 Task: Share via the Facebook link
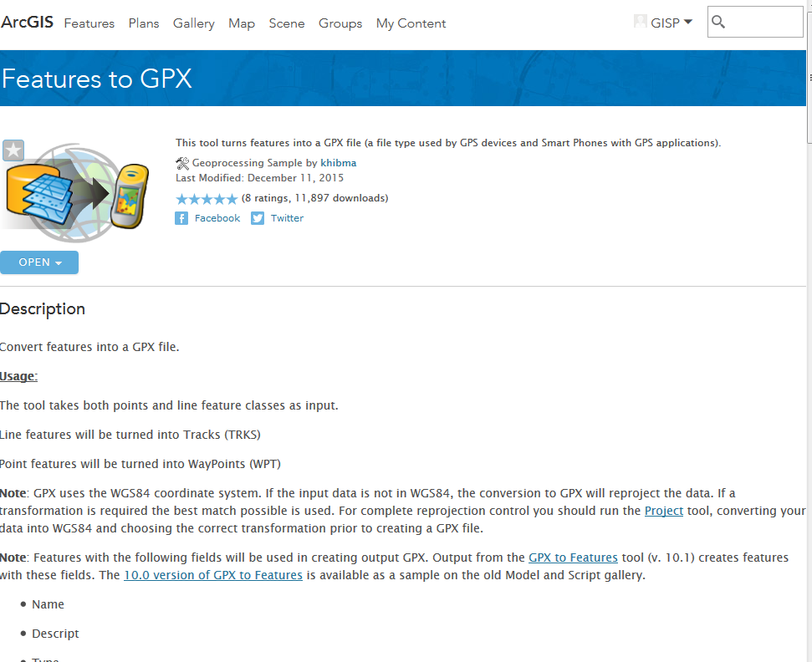(x=217, y=218)
